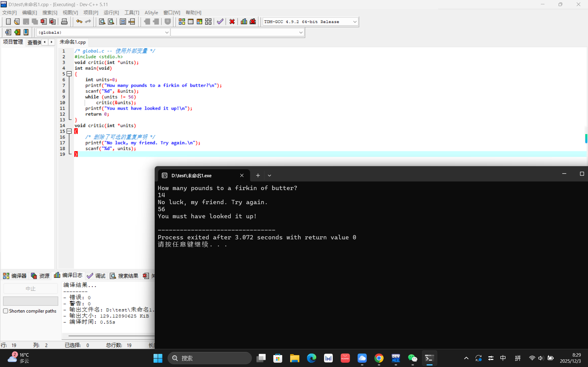Image resolution: width=588 pixels, height=367 pixels.
Task: Click the Run program window icon
Action: click(191, 21)
